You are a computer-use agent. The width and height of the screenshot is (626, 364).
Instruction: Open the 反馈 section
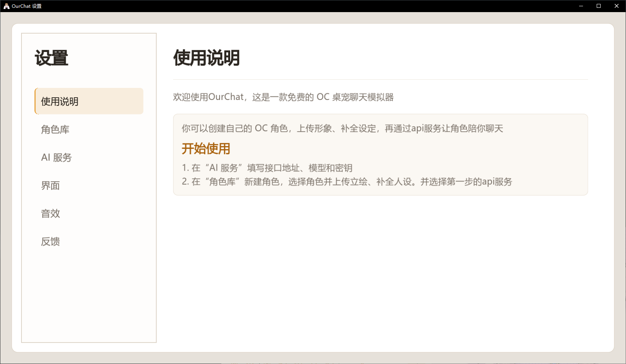[89, 241]
